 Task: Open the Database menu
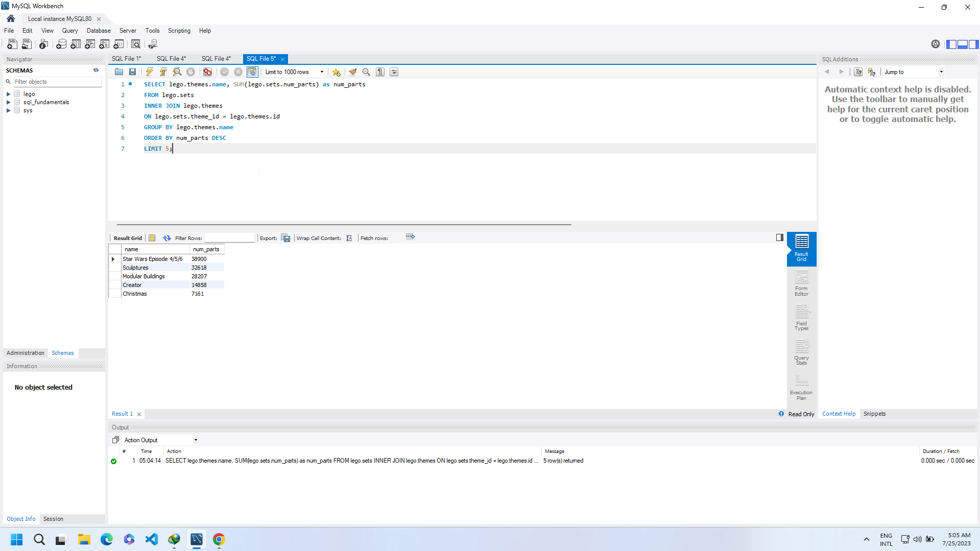(99, 31)
